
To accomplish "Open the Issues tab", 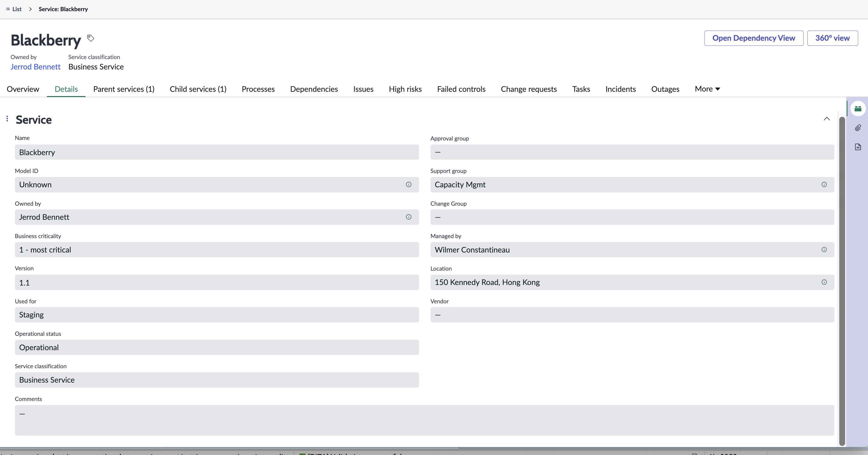I will (363, 89).
